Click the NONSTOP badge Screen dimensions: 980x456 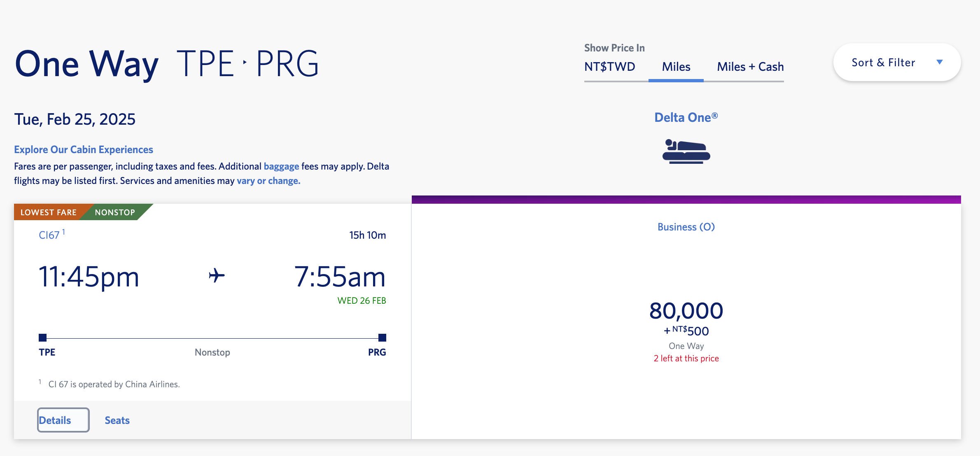coord(115,212)
